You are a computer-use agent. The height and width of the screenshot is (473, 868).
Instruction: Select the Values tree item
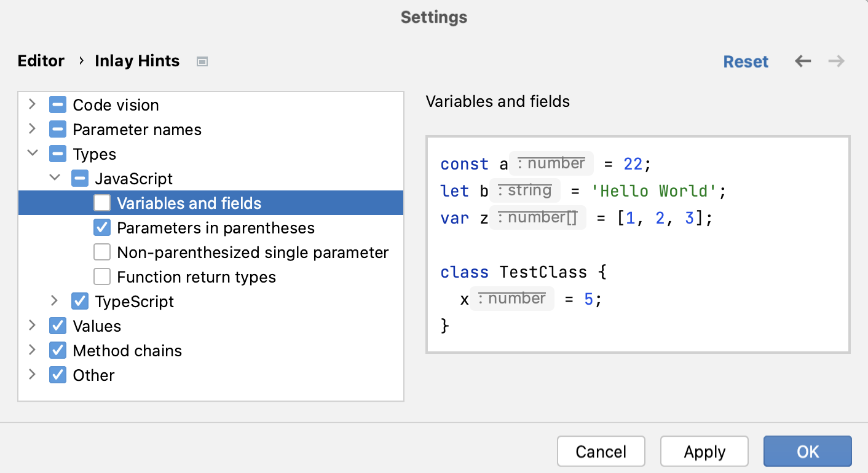pos(97,326)
